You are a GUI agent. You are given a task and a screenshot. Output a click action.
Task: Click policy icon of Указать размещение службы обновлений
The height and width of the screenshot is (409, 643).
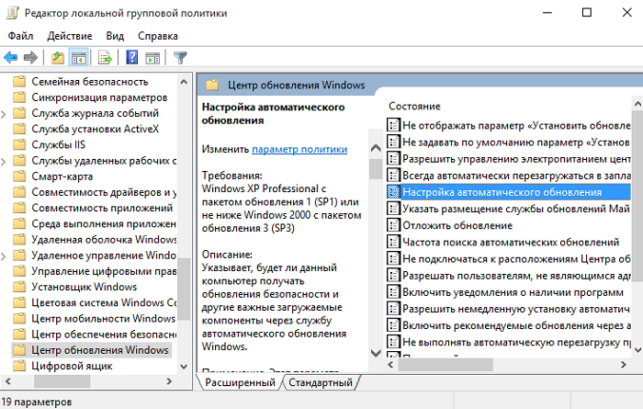(x=393, y=208)
